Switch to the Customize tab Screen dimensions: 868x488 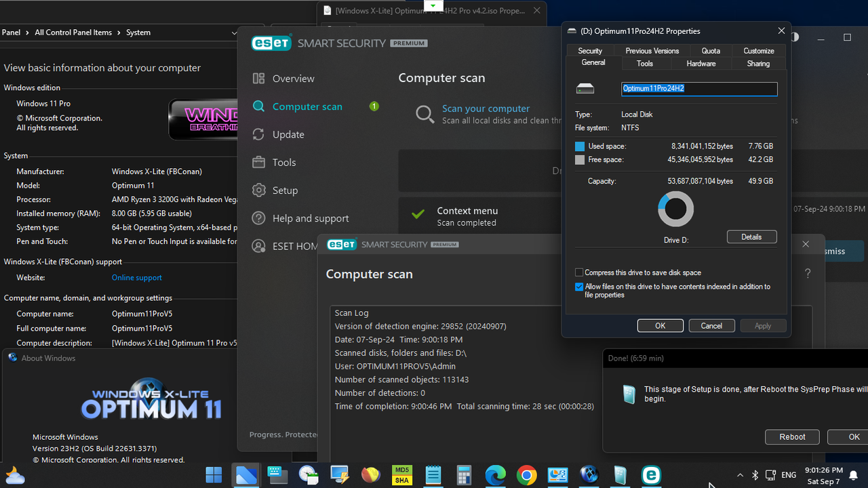tap(759, 51)
